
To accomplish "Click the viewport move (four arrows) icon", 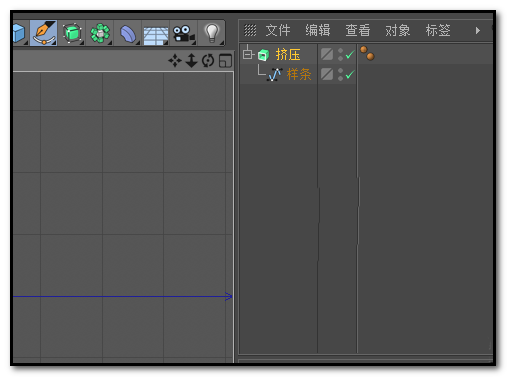I will pyautogui.click(x=175, y=61).
